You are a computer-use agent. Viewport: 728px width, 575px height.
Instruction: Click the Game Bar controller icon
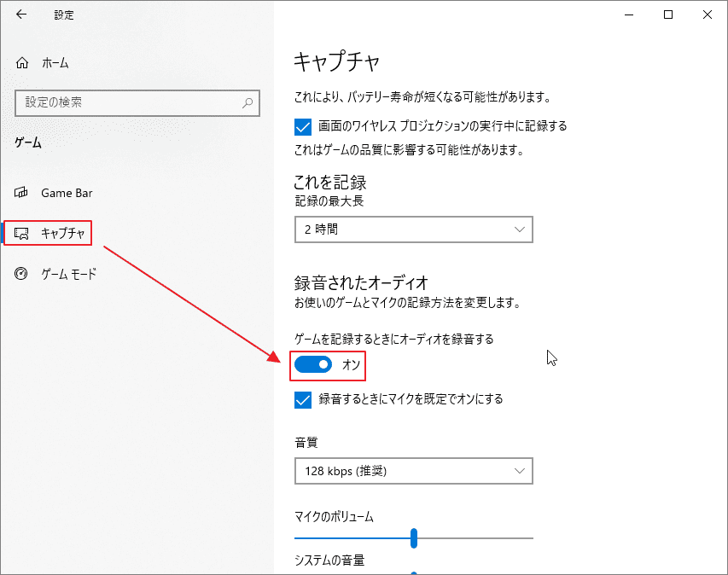click(20, 193)
